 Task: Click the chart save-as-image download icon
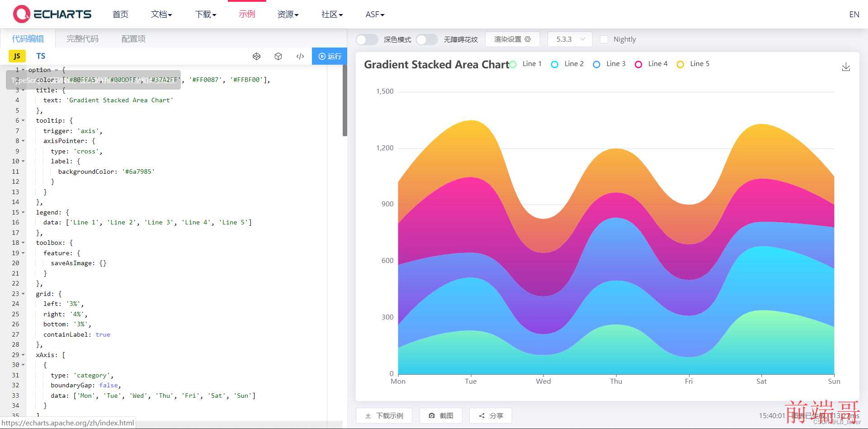click(846, 67)
